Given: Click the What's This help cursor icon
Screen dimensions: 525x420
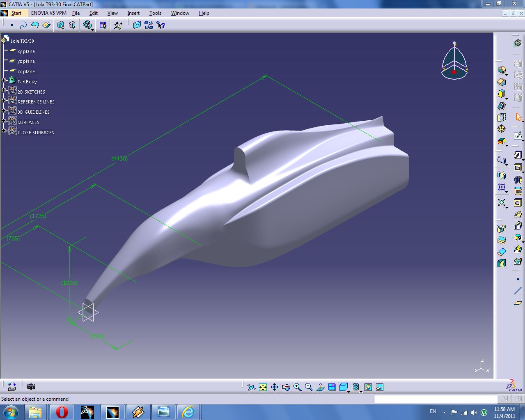Looking at the screenshot, I should pos(160,25).
